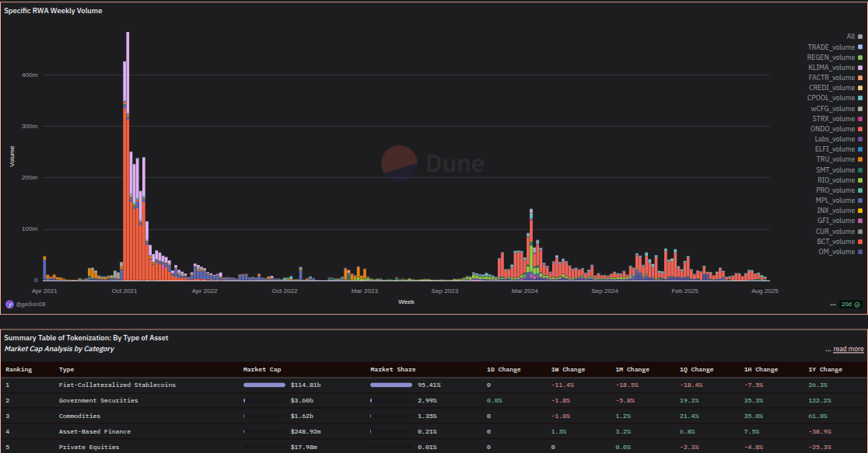
Task: Open the chart ellipsis options menu
Action: point(831,304)
